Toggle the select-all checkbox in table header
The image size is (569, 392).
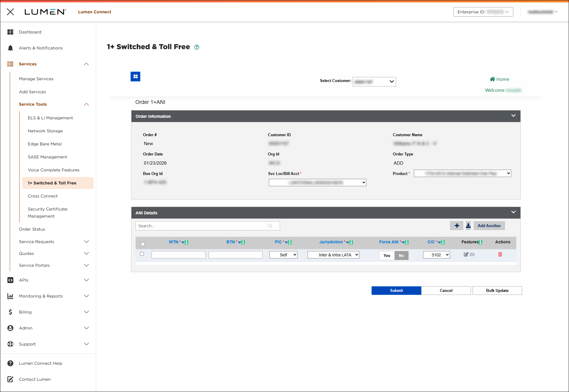[x=143, y=244]
